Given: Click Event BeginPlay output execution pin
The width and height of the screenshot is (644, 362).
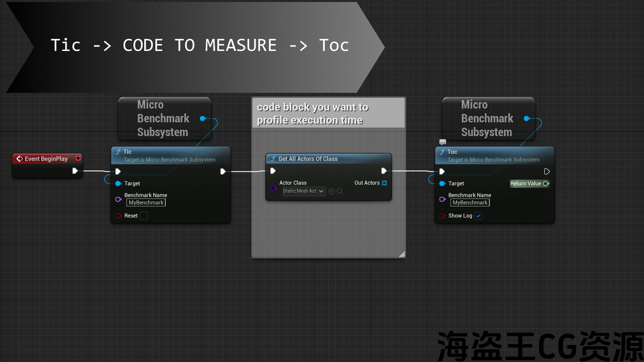Looking at the screenshot, I should [75, 171].
